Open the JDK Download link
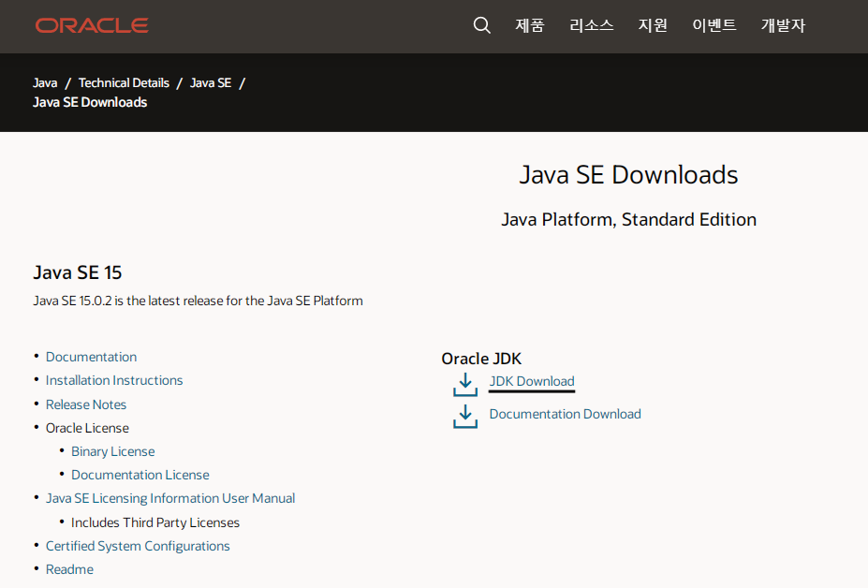 point(532,381)
